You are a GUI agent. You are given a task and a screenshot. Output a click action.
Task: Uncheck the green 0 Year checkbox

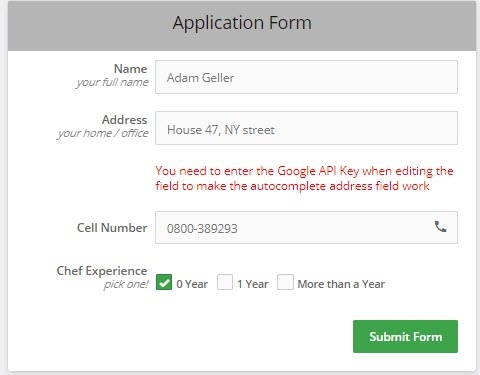click(164, 282)
